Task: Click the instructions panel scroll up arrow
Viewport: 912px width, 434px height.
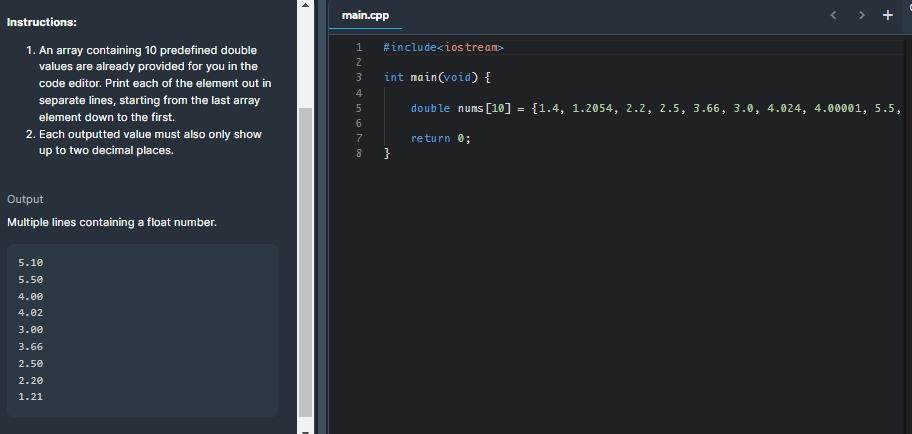Action: click(305, 5)
